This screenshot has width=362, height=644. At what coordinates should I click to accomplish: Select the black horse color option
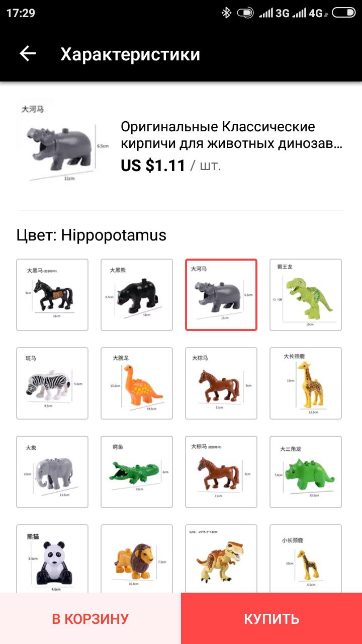(x=52, y=295)
